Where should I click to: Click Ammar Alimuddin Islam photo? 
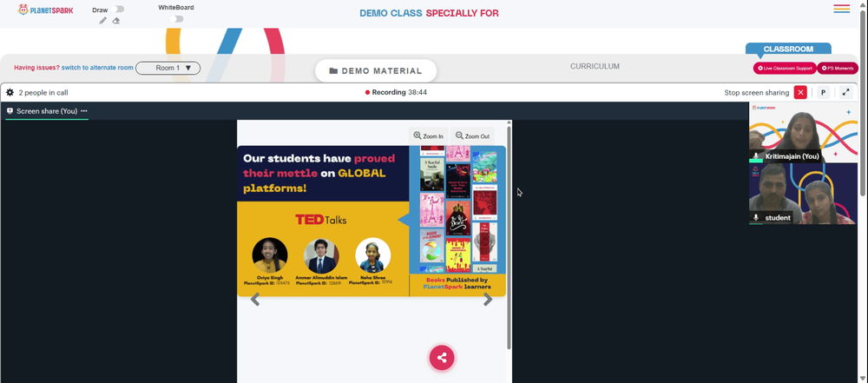pos(322,255)
